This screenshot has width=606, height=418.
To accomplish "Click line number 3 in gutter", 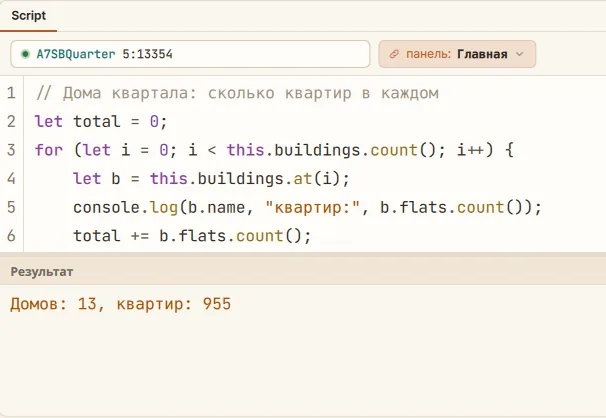I will click(11, 150).
